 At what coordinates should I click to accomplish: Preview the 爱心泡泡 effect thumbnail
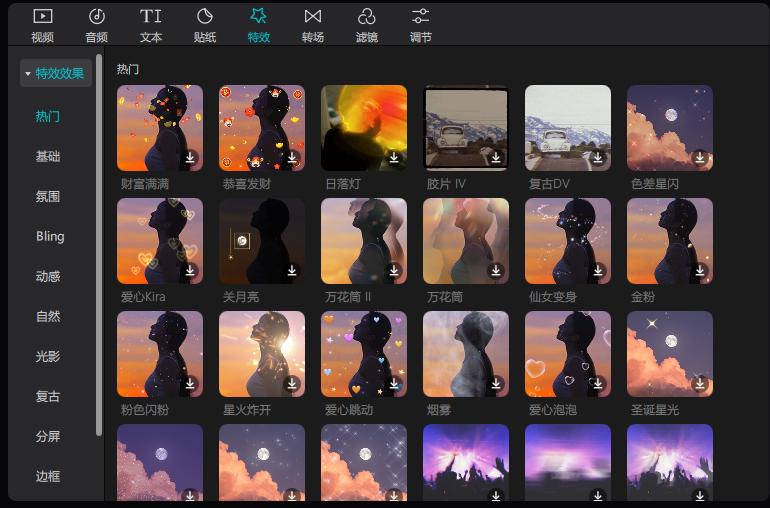pyautogui.click(x=568, y=354)
